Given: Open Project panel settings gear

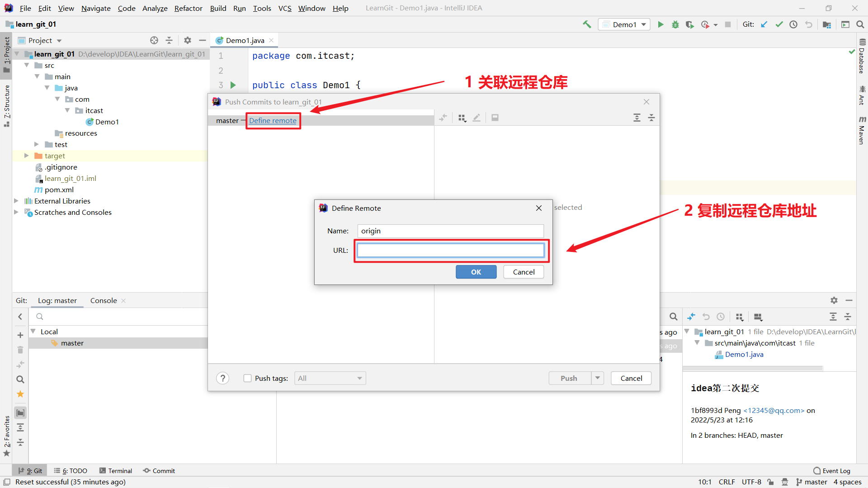Looking at the screenshot, I should tap(188, 40).
